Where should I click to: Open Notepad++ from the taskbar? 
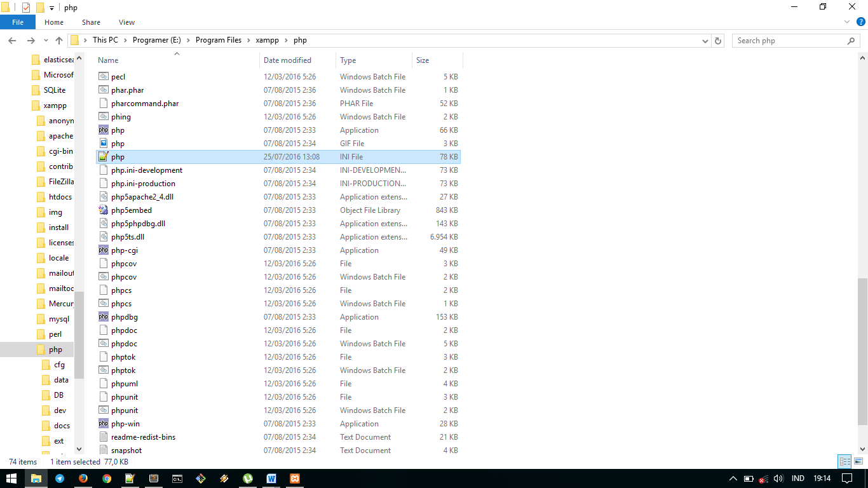(x=130, y=478)
